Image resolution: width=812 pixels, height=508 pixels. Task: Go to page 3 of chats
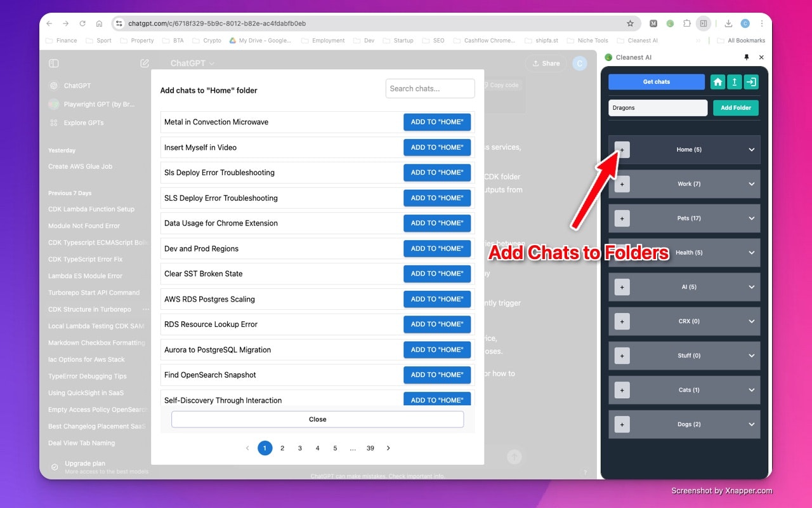point(300,448)
